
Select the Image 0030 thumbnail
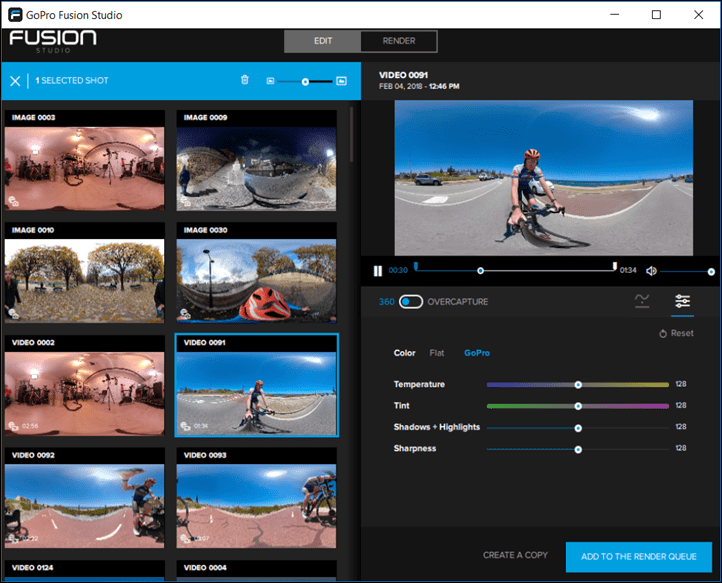[x=256, y=273]
